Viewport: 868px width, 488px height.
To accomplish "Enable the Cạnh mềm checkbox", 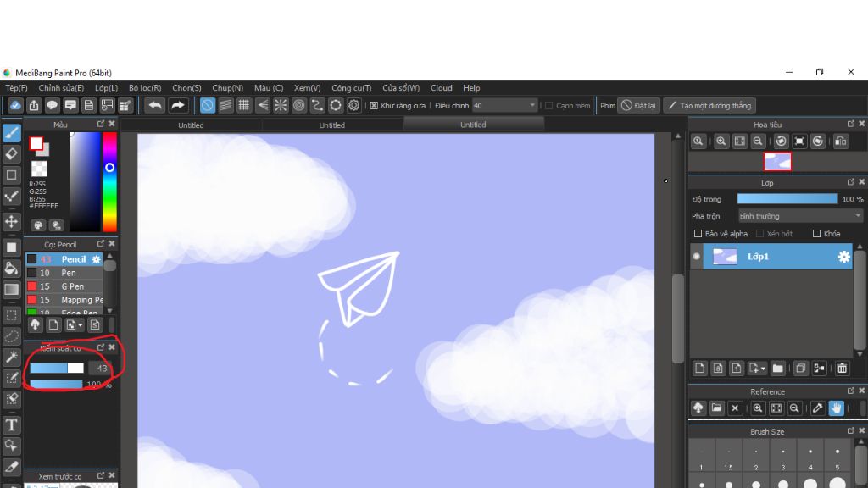I will tap(548, 105).
